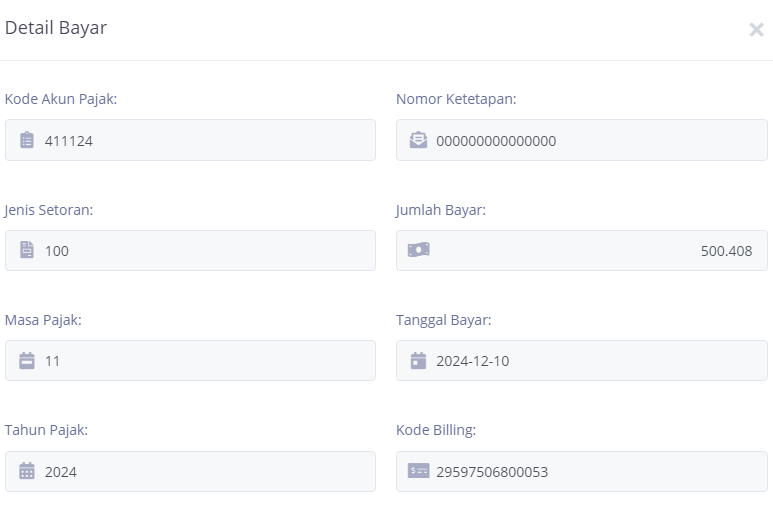Click the Tahun Pajak field showing 2024
Viewport: 773px width, 516px height.
[x=190, y=471]
